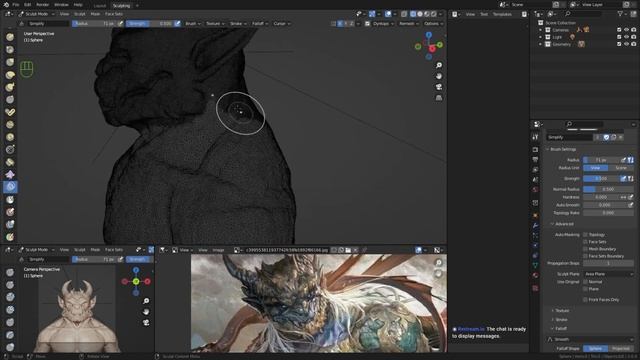Screen dimensions: 640x360
Task: Select rendered viewport shading sphere
Action: 434,14
